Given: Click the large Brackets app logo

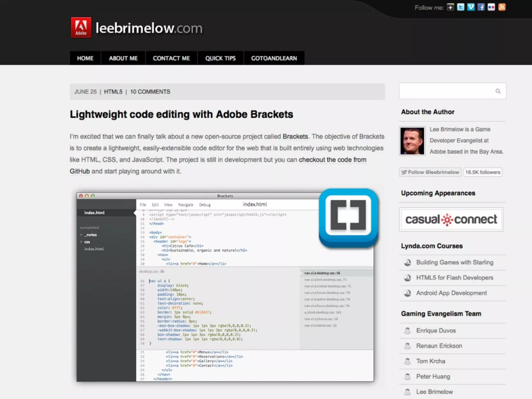Looking at the screenshot, I should click(348, 217).
